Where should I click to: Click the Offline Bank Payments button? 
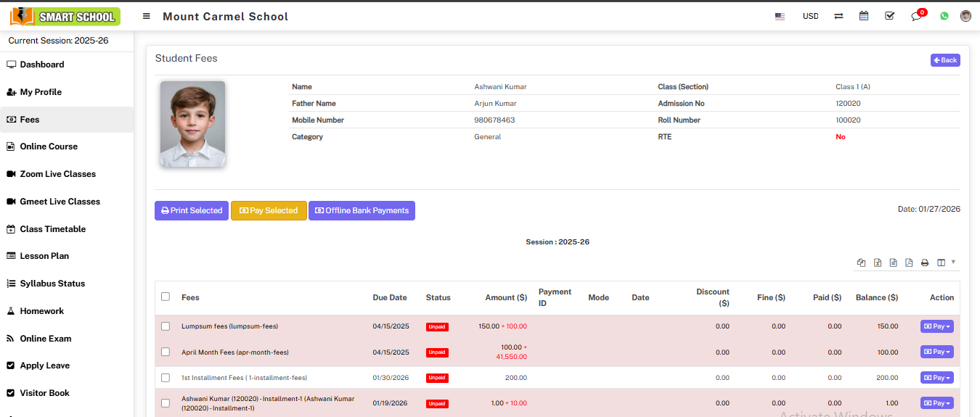coord(362,210)
